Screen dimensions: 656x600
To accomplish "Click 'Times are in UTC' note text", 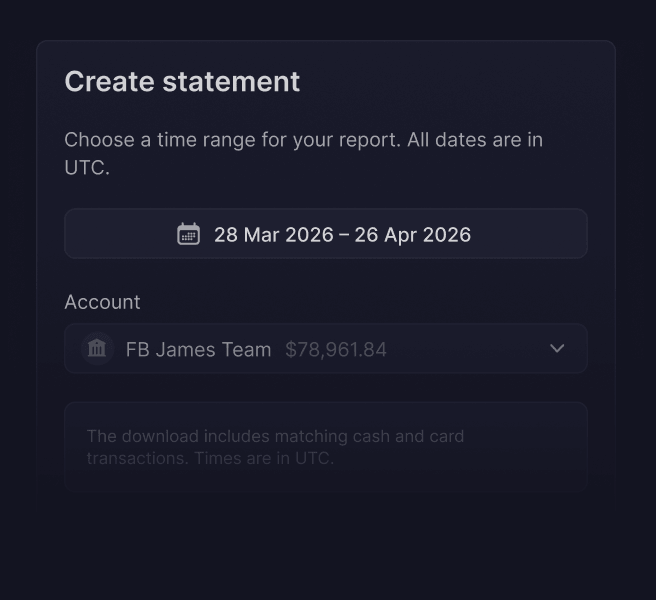I will tap(264, 458).
